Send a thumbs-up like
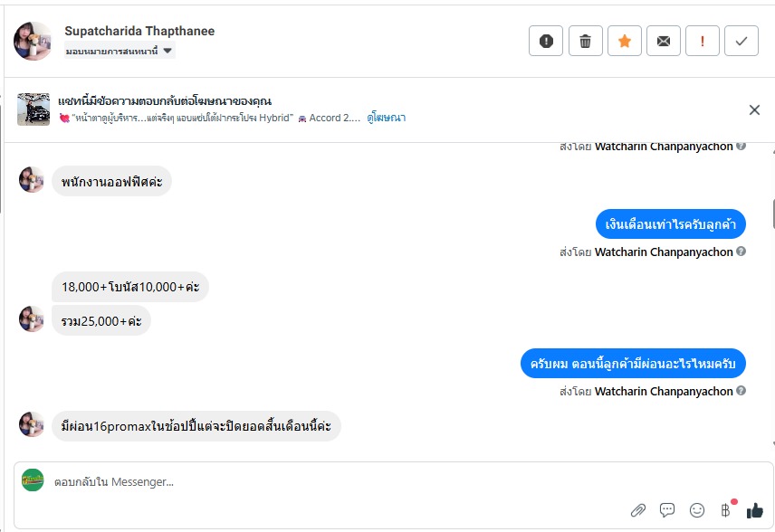 point(754,510)
